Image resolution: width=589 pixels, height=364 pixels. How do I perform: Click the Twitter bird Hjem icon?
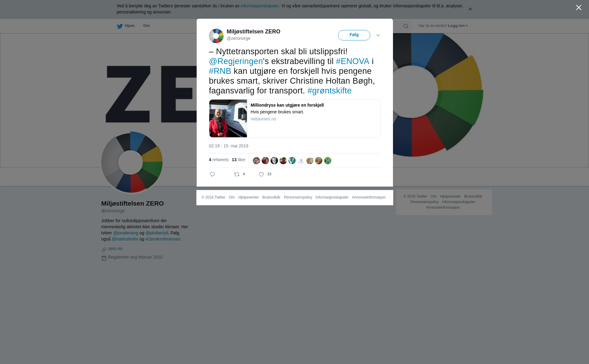point(120,26)
